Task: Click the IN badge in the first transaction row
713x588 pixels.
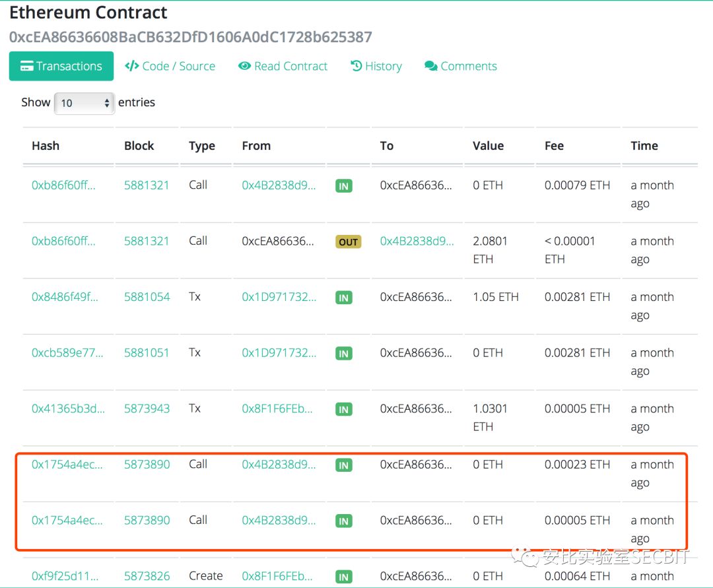Action: pos(344,186)
